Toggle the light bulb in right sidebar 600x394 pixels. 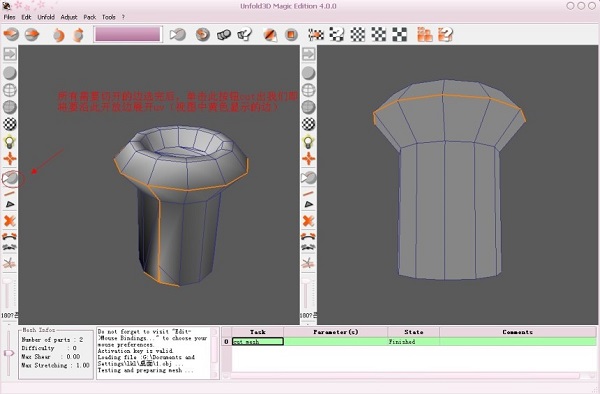[x=309, y=142]
